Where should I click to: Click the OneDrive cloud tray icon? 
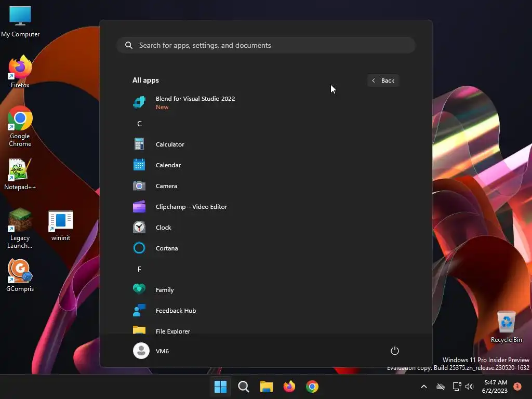coord(441,387)
